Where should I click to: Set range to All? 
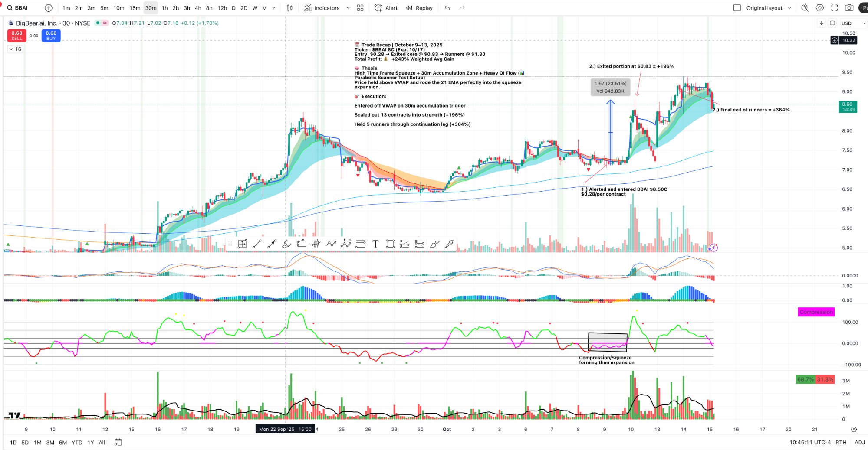tap(102, 443)
